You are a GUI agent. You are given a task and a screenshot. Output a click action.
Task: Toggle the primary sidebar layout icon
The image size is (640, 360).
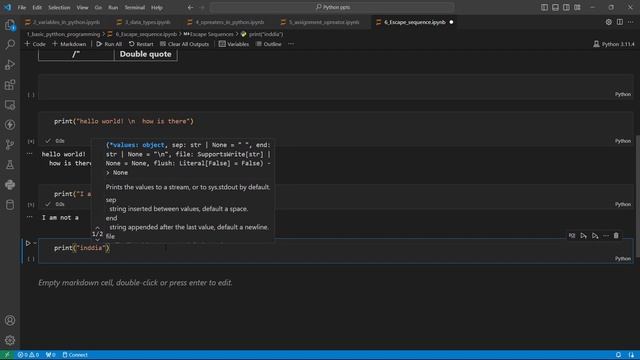[x=544, y=7]
